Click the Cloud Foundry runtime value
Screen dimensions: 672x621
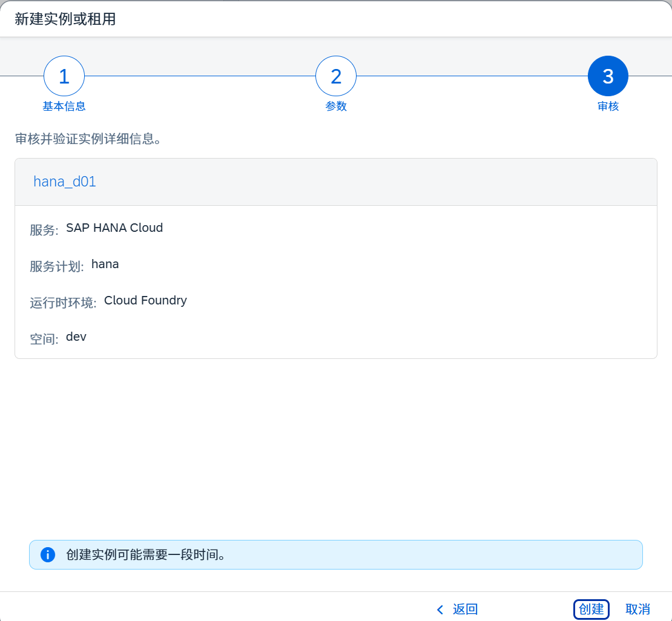(x=146, y=300)
